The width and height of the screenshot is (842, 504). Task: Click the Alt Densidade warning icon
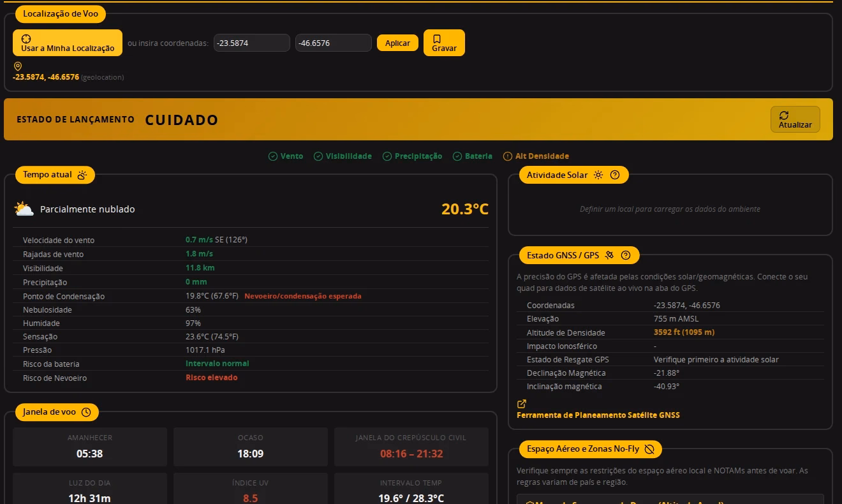(x=508, y=156)
